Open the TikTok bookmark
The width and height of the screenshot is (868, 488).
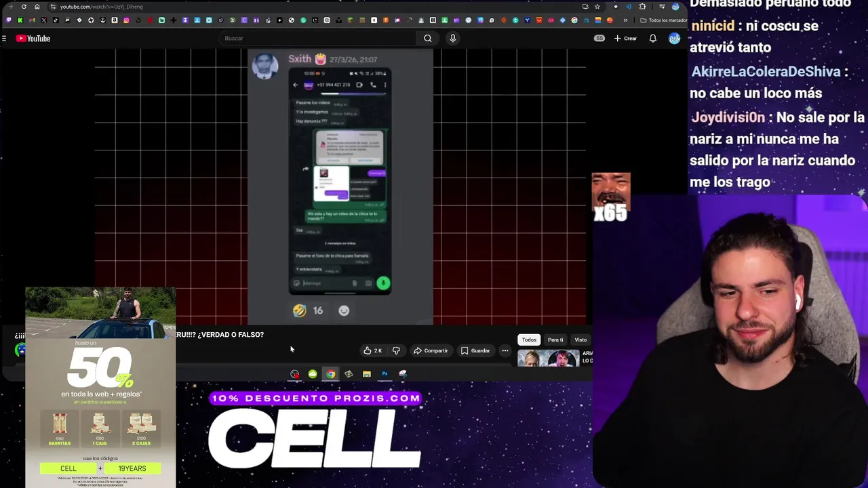[x=56, y=20]
